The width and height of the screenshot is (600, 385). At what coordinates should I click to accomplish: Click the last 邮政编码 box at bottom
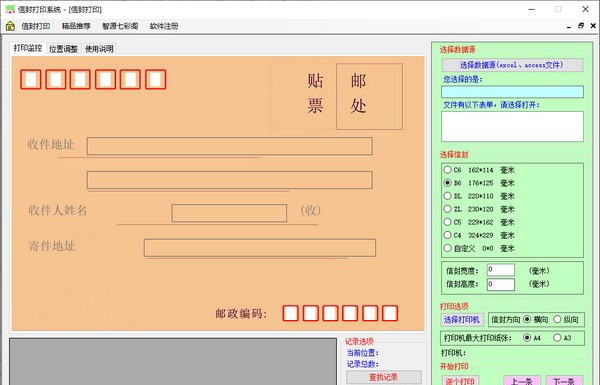(x=390, y=313)
